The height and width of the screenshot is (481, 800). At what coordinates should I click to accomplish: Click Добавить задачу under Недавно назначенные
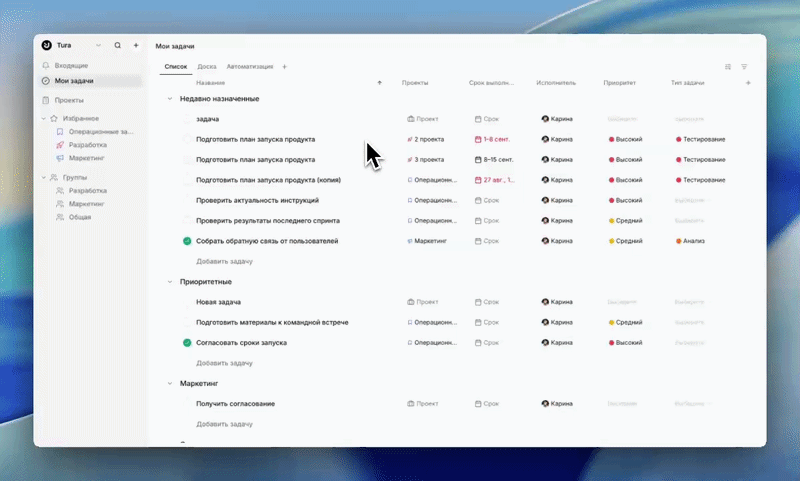pyautogui.click(x=224, y=262)
